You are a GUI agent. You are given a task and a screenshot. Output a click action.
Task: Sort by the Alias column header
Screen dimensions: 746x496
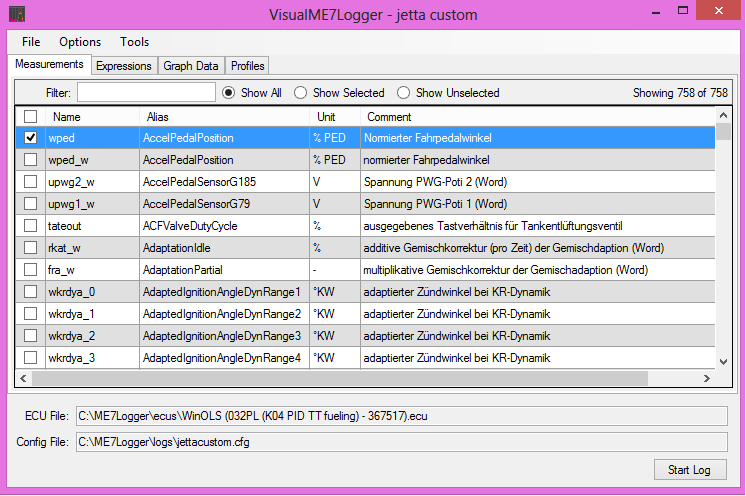pyautogui.click(x=225, y=117)
